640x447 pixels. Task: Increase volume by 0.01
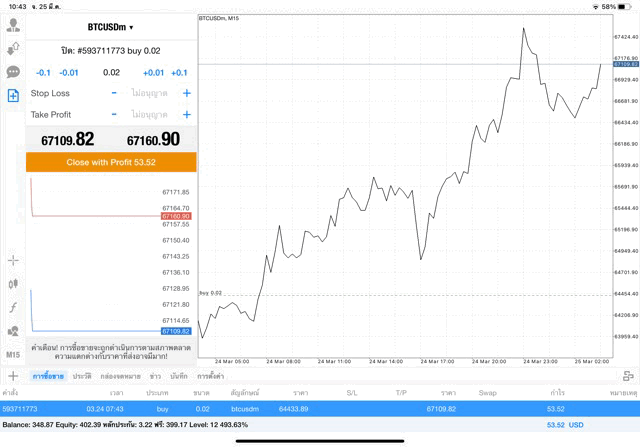click(x=153, y=73)
